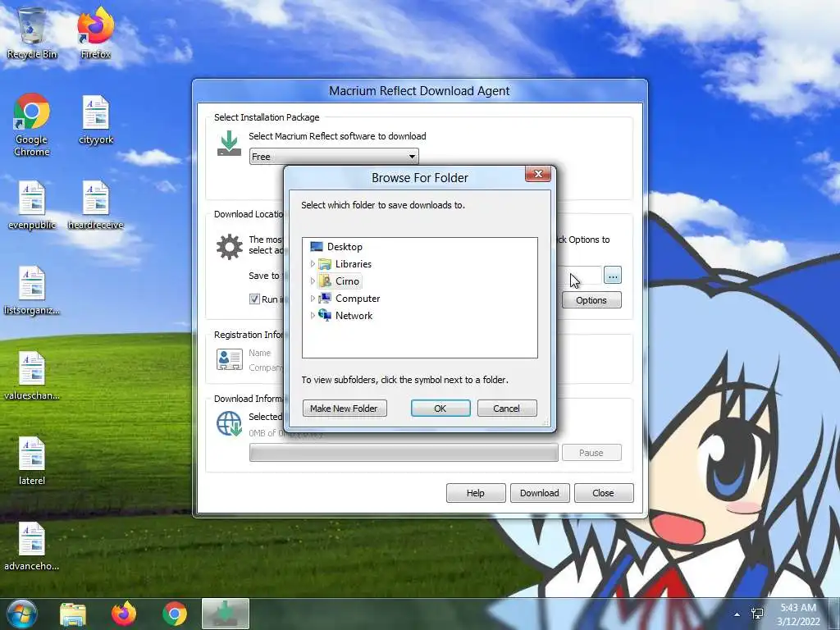Click the Download button

point(540,493)
